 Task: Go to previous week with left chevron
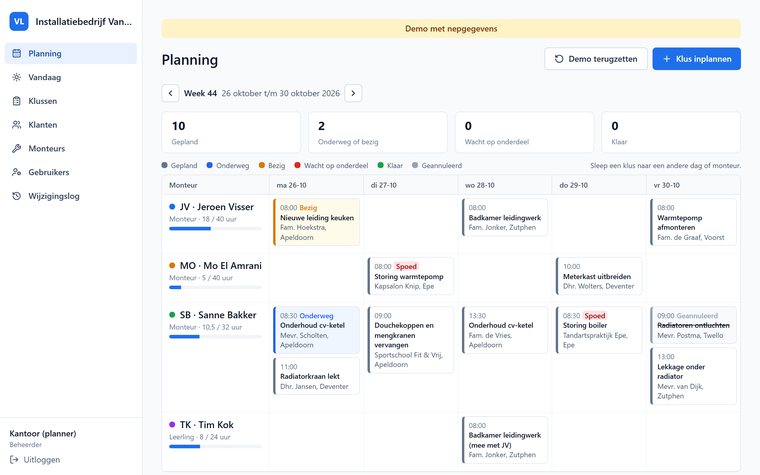point(170,93)
